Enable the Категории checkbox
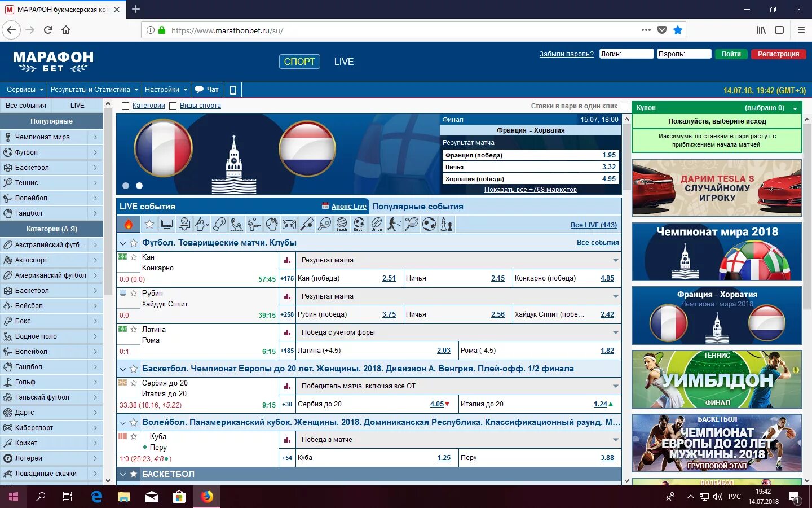This screenshot has height=508, width=812. (x=126, y=106)
